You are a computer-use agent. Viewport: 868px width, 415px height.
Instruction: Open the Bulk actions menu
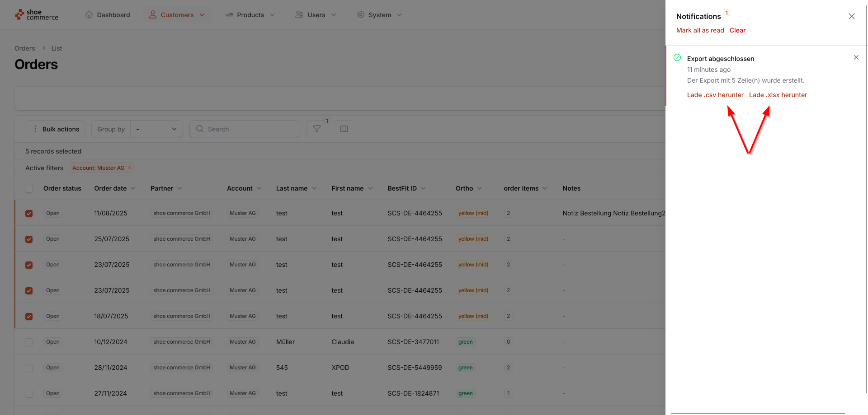point(55,129)
